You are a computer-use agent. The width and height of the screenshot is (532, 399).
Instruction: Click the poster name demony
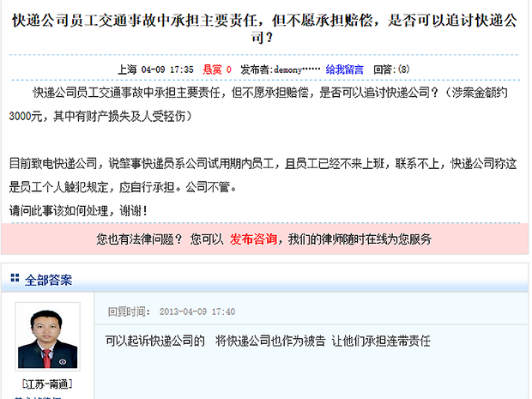coord(288,70)
